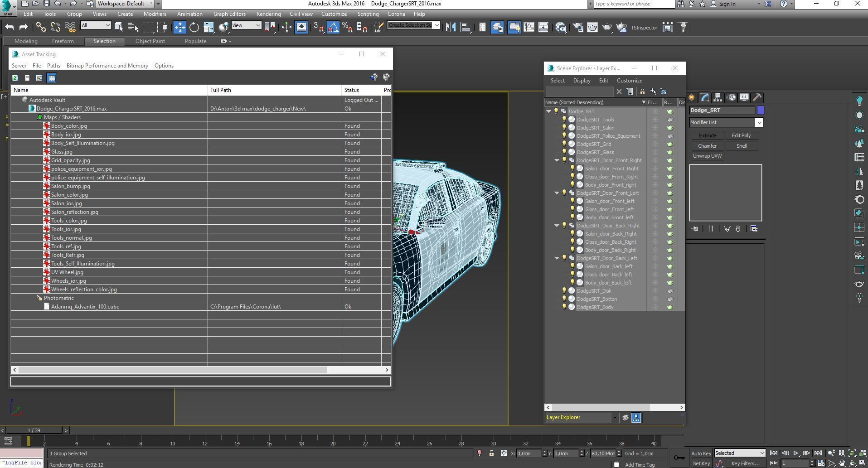Collapse the DodgeSRT_Door_Front_Right group

[x=557, y=160]
